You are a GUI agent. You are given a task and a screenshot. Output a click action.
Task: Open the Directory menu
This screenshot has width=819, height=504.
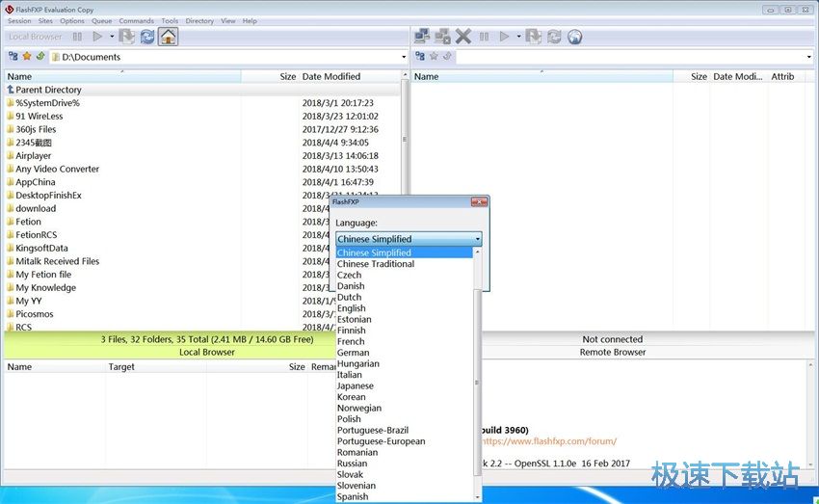(199, 21)
